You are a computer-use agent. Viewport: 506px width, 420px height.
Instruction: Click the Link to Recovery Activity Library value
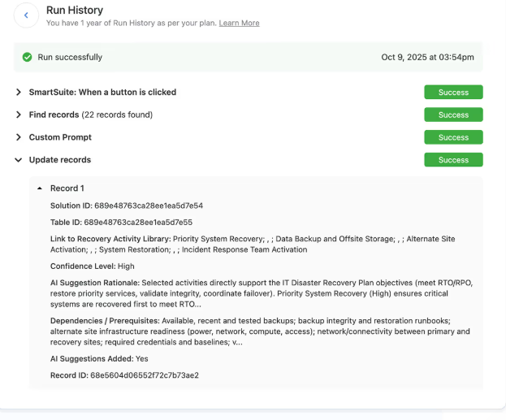(x=253, y=244)
